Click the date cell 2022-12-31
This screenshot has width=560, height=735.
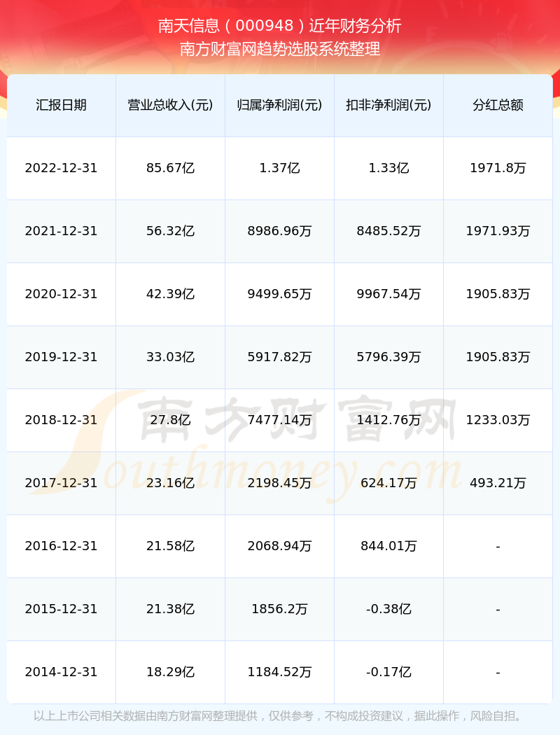point(62,168)
